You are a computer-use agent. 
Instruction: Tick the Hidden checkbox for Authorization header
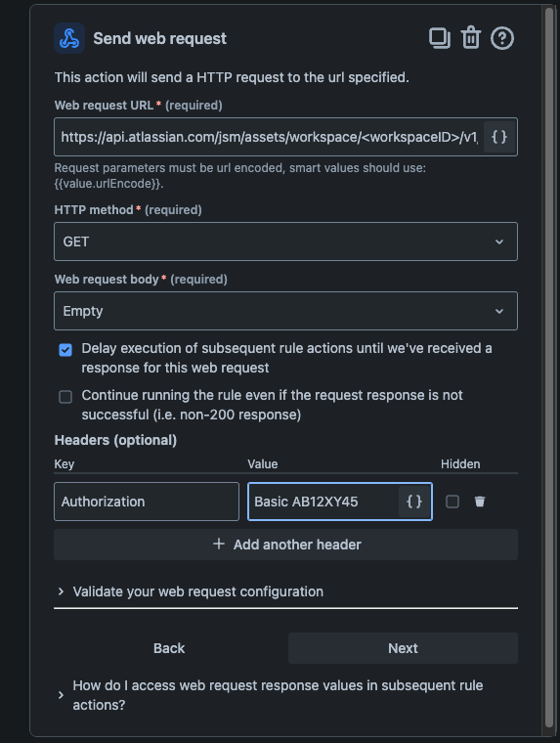(452, 502)
